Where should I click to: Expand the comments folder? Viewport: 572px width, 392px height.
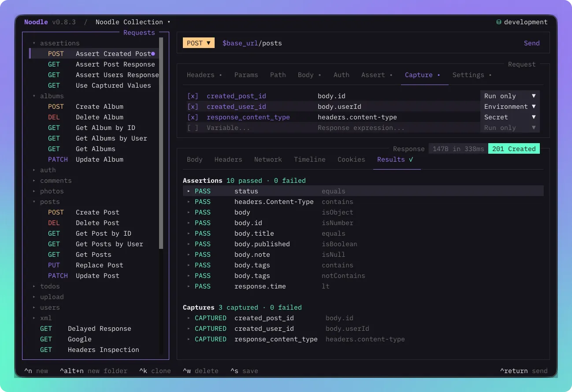(34, 181)
